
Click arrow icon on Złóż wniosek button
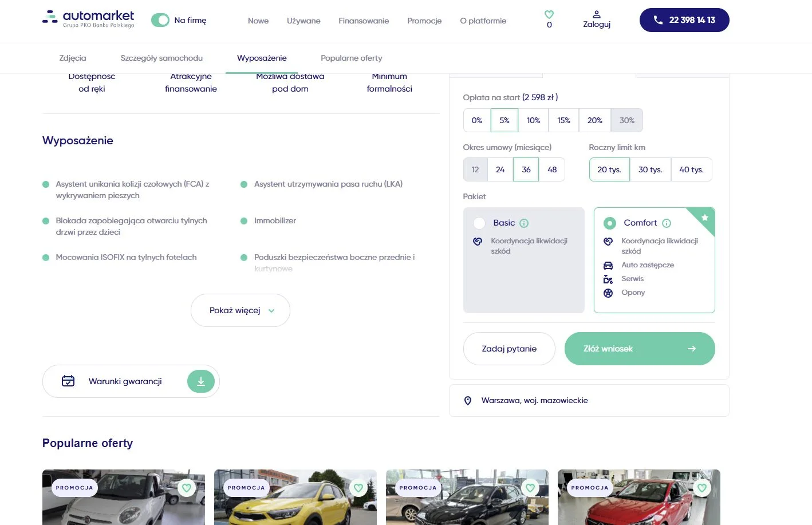tap(692, 349)
